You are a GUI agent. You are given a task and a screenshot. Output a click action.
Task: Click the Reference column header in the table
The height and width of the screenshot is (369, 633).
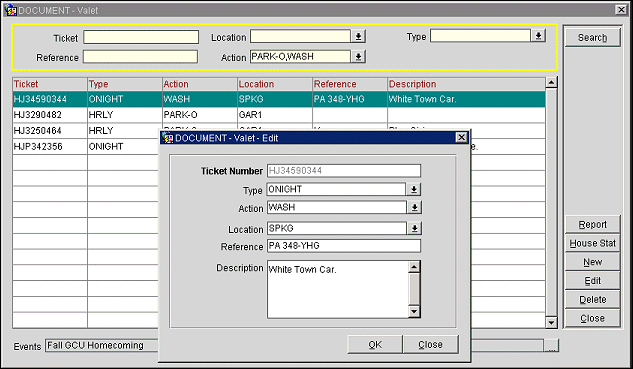tap(350, 84)
